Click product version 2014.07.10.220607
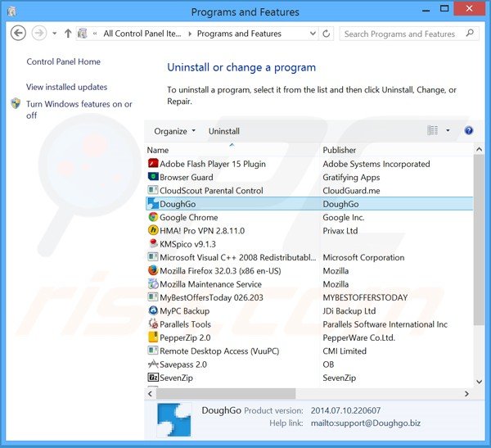The image size is (491, 448). click(x=345, y=410)
